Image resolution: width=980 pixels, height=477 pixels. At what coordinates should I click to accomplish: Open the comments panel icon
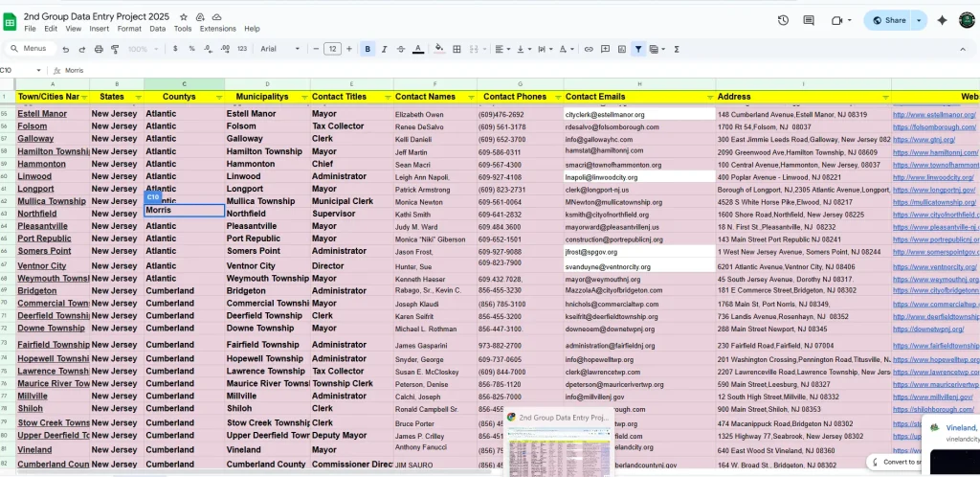click(811, 20)
